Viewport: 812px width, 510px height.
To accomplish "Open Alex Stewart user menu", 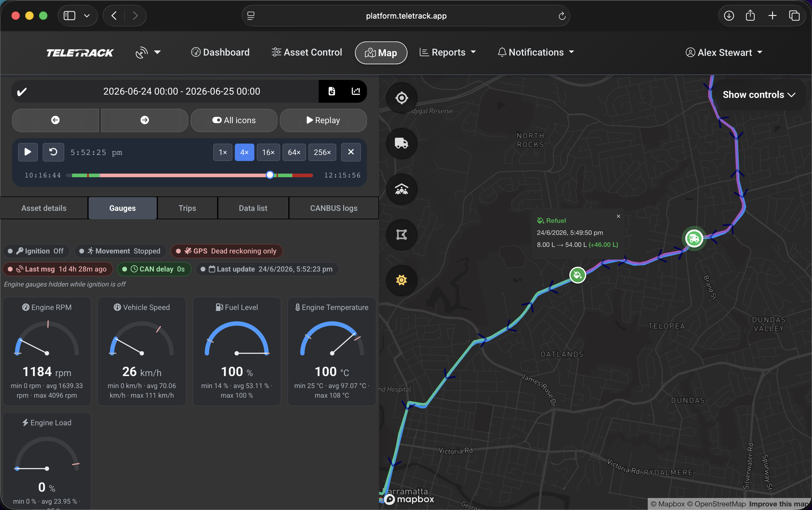I will click(x=724, y=53).
